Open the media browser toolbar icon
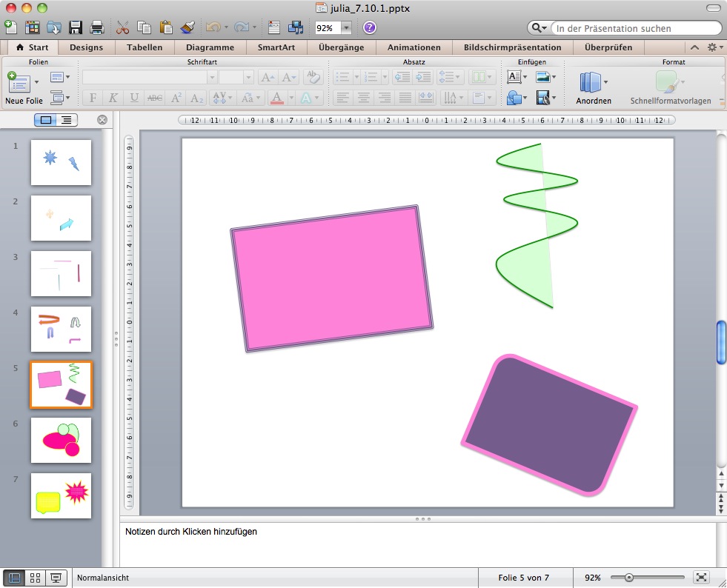The width and height of the screenshot is (727, 588). pyautogui.click(x=296, y=28)
